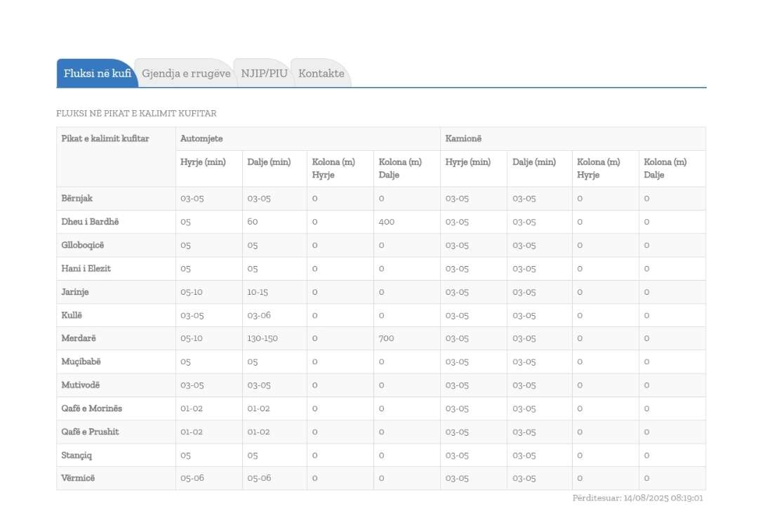The image size is (758, 532).
Task: Click the Hani i Elezit row label
Action: point(86,269)
